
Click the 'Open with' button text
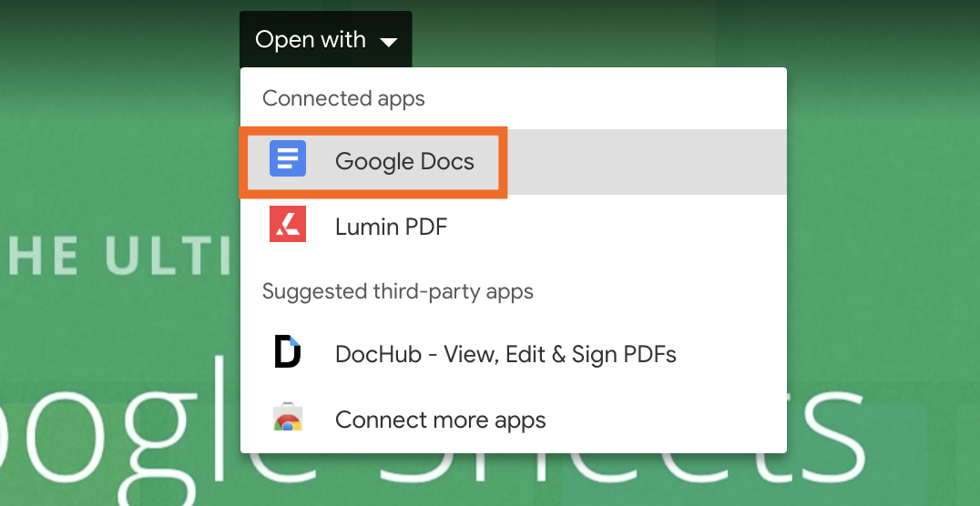point(311,40)
